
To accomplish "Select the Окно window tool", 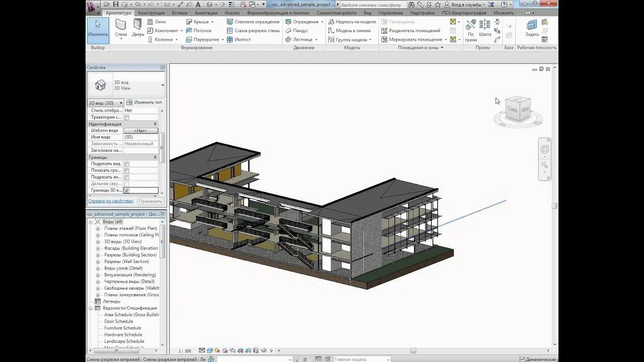I will point(156,22).
